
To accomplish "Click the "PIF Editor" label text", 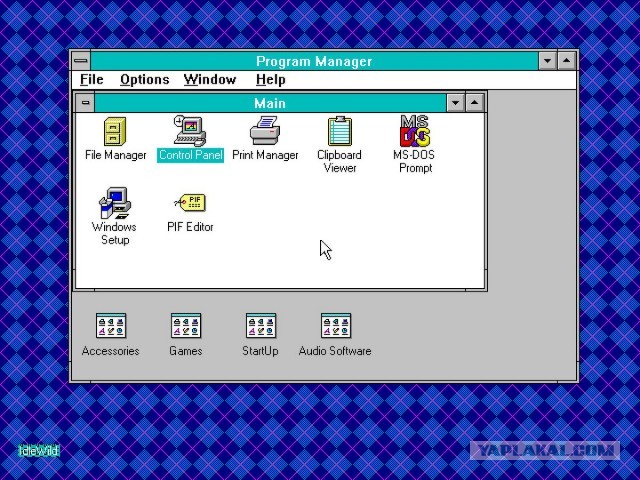I will coord(190,227).
